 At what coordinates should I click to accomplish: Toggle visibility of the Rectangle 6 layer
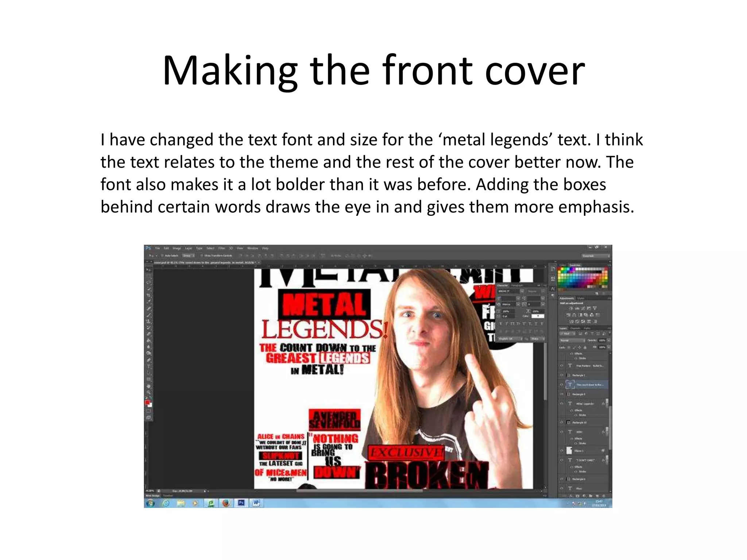[x=561, y=479]
